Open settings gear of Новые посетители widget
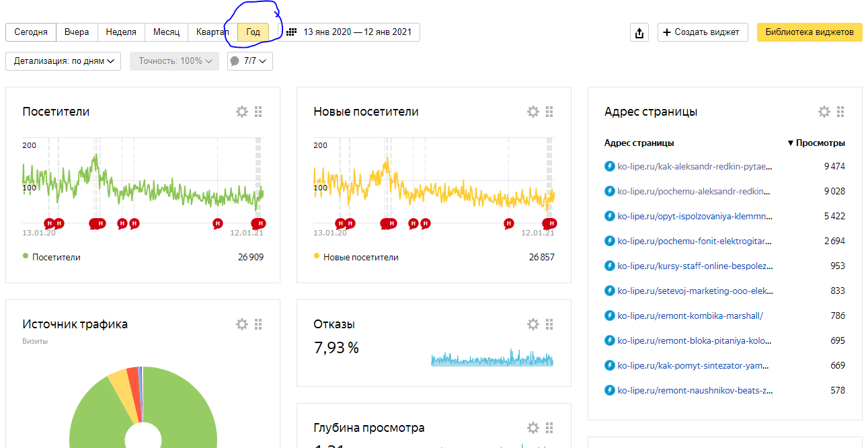 (x=533, y=112)
